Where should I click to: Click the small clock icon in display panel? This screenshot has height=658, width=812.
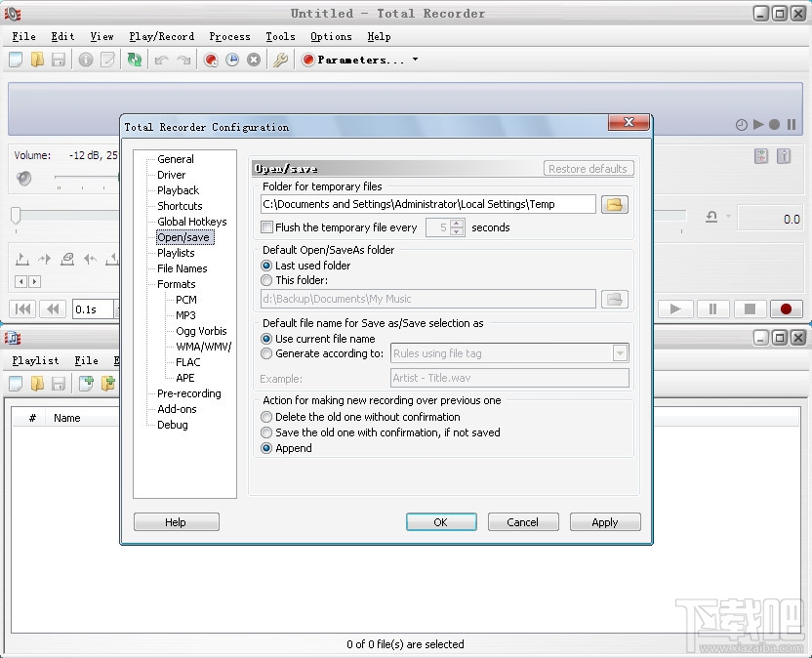(742, 125)
